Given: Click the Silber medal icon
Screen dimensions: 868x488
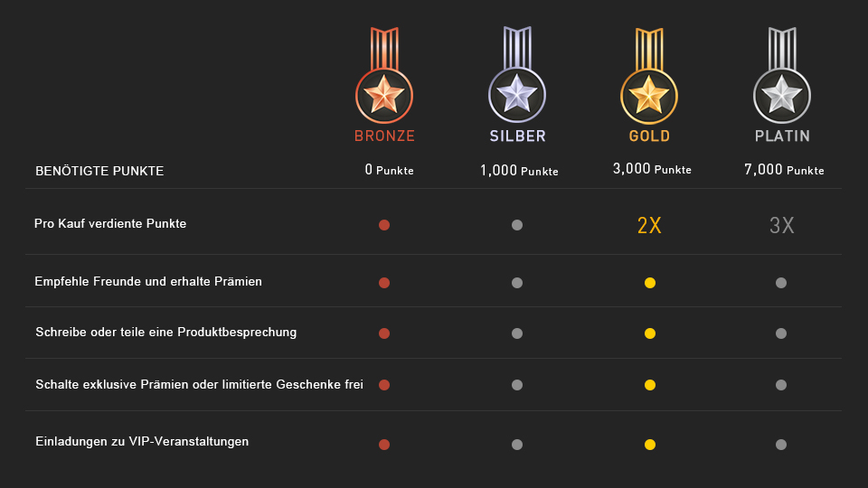Looking at the screenshot, I should point(517,75).
